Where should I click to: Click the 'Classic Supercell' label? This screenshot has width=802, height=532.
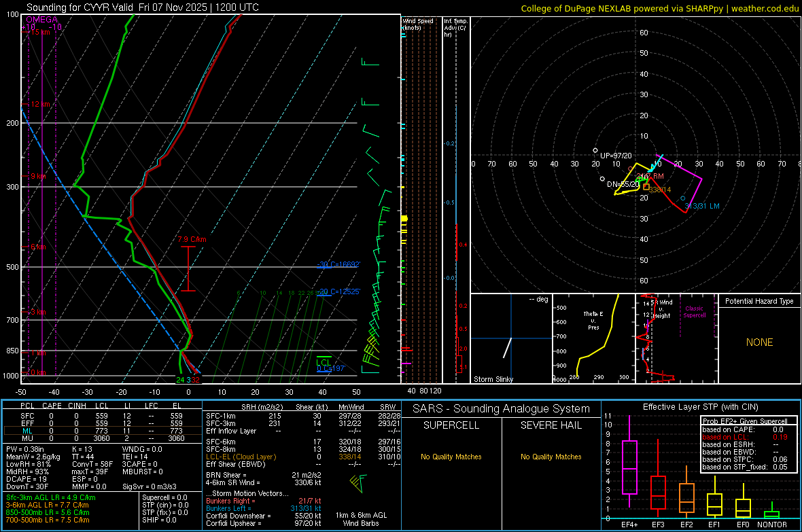click(694, 312)
